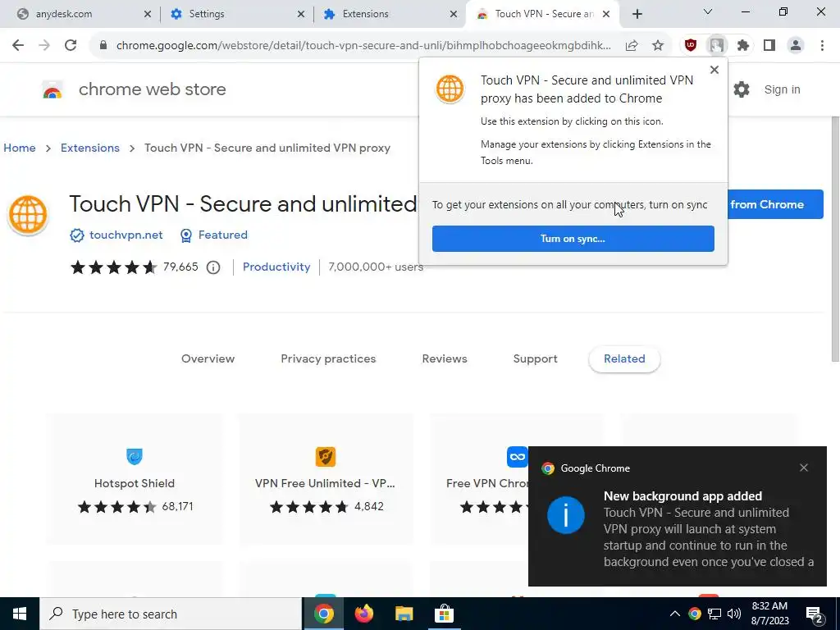Open the Chrome profile avatar
Viewport: 840px width, 630px height.
pyautogui.click(x=796, y=46)
